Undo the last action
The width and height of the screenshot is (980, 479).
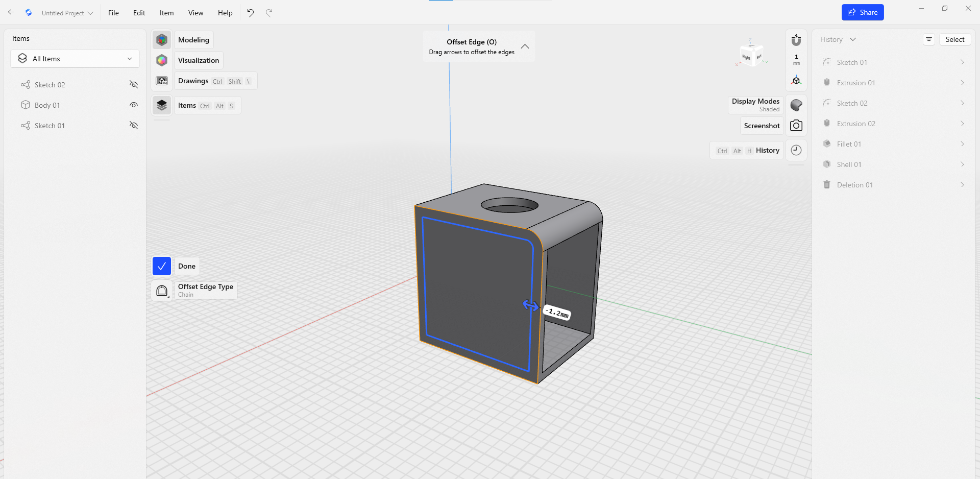[250, 13]
